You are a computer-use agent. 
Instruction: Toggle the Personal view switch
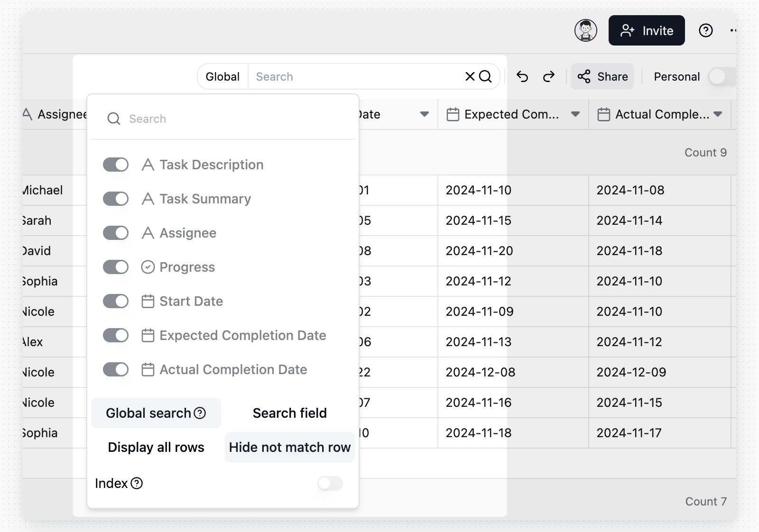722,76
